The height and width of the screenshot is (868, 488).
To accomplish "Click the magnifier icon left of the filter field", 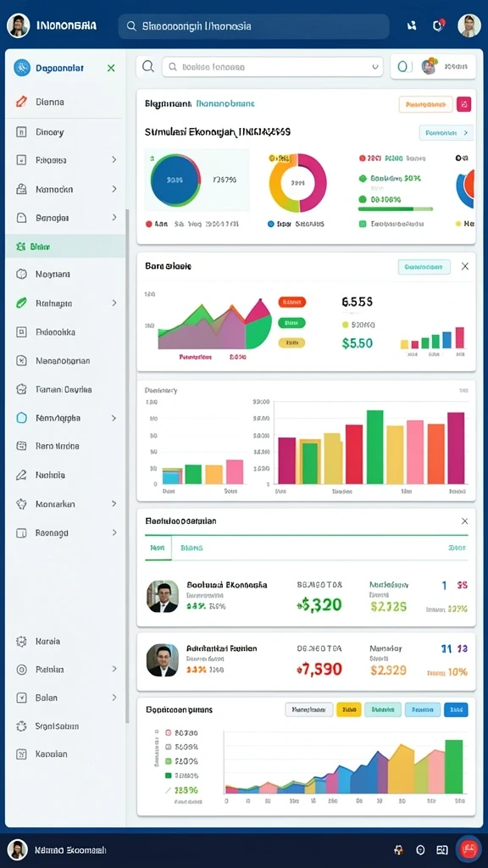I will [148, 66].
